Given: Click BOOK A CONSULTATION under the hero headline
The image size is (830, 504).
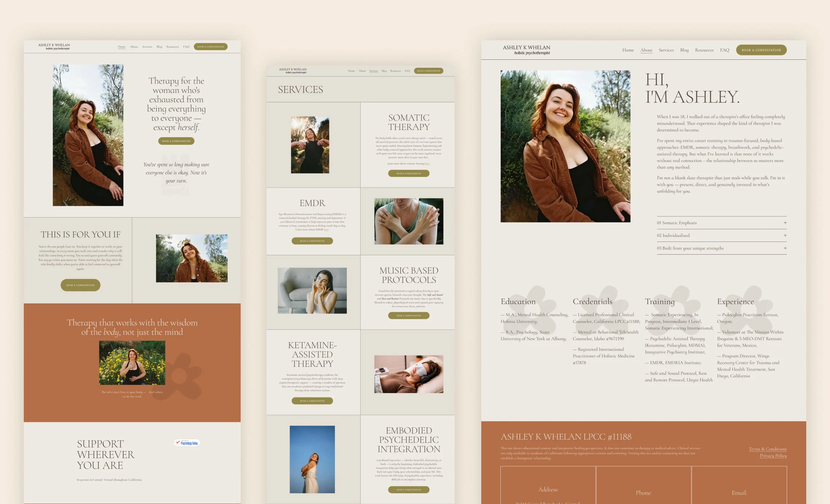Looking at the screenshot, I should click(176, 141).
